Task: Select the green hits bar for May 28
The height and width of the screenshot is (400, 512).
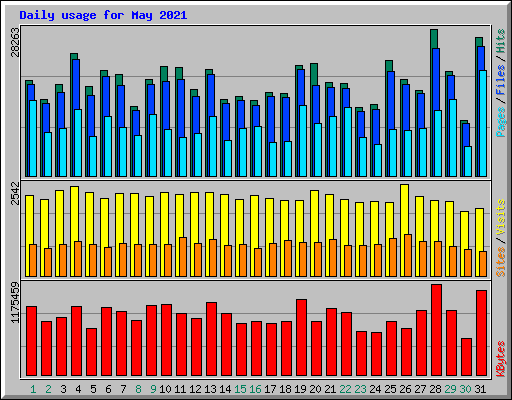Action: (x=434, y=39)
